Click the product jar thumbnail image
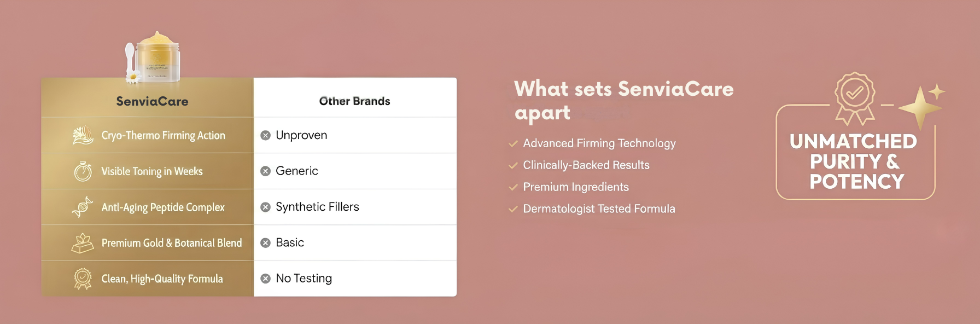Screen dimensions: 980x324 (153, 57)
